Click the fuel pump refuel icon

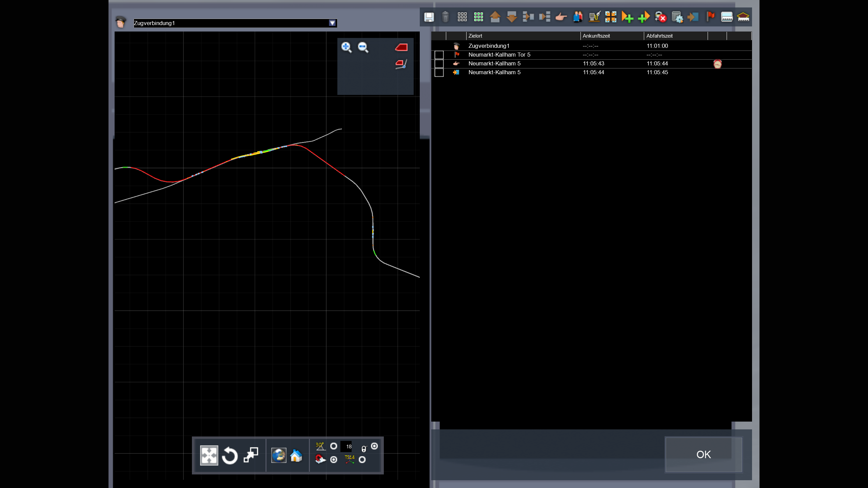click(594, 17)
